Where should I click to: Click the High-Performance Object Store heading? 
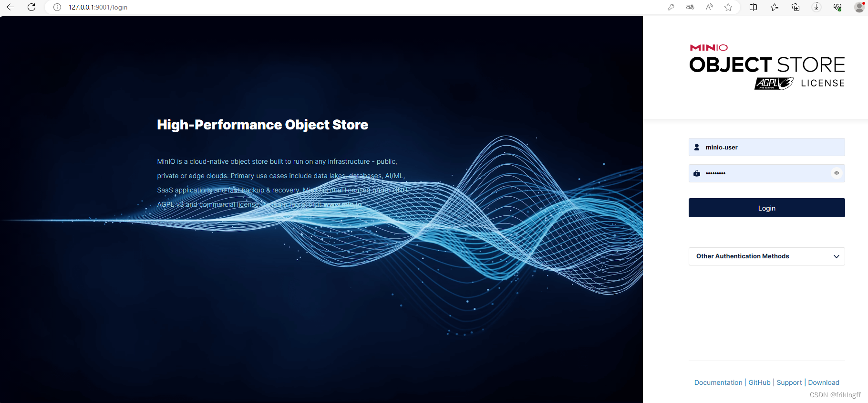[x=262, y=125]
